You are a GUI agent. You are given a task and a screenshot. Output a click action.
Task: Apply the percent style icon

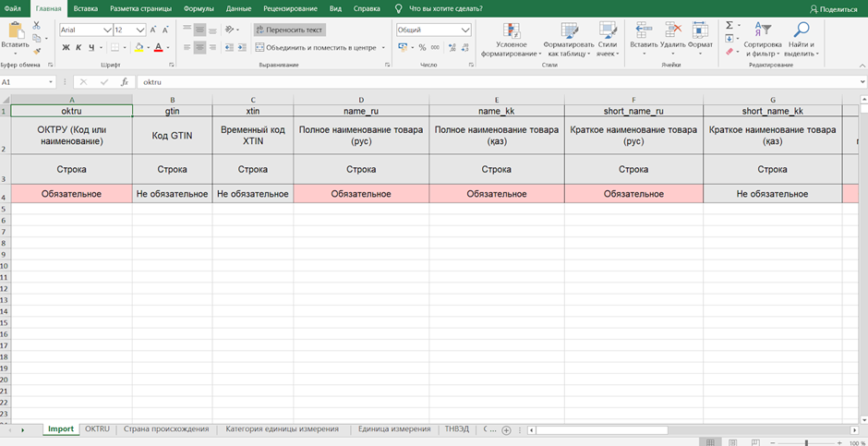tap(422, 48)
